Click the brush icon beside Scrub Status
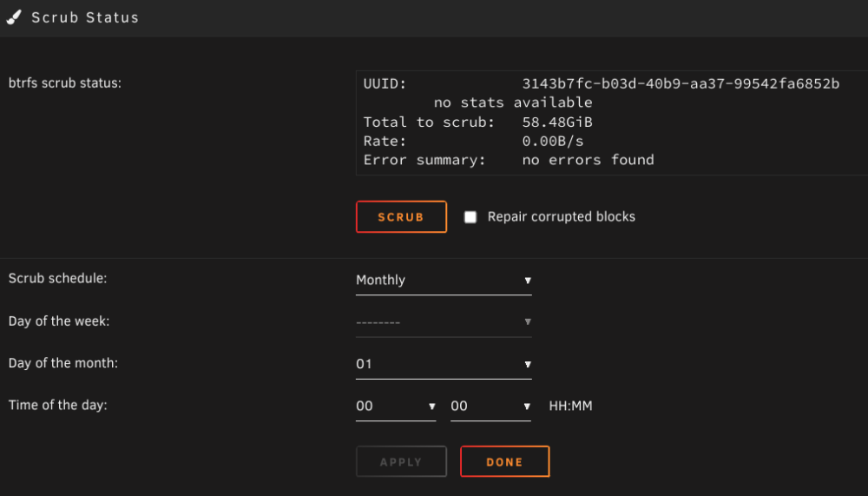Viewport: 868px width, 496px height. tap(14, 17)
